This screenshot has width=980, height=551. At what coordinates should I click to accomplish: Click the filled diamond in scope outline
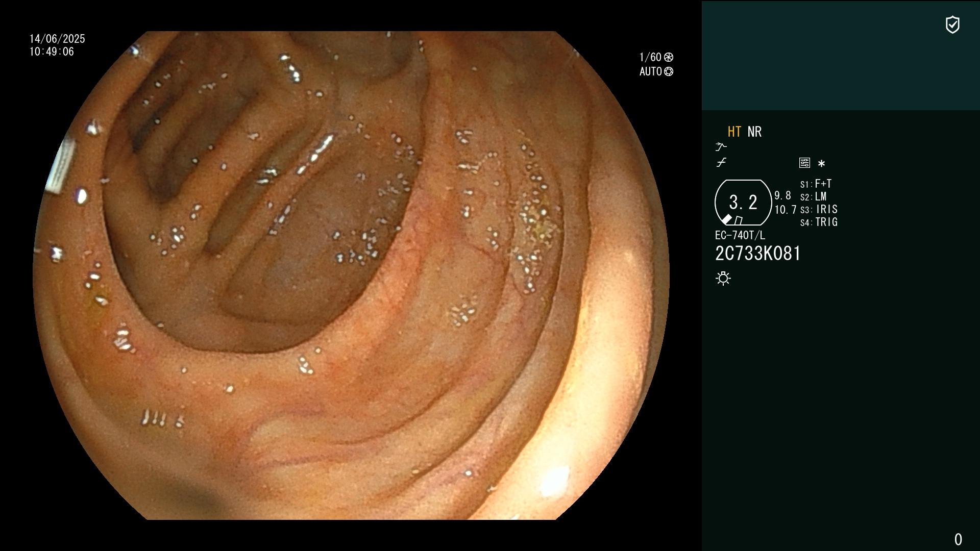click(726, 219)
